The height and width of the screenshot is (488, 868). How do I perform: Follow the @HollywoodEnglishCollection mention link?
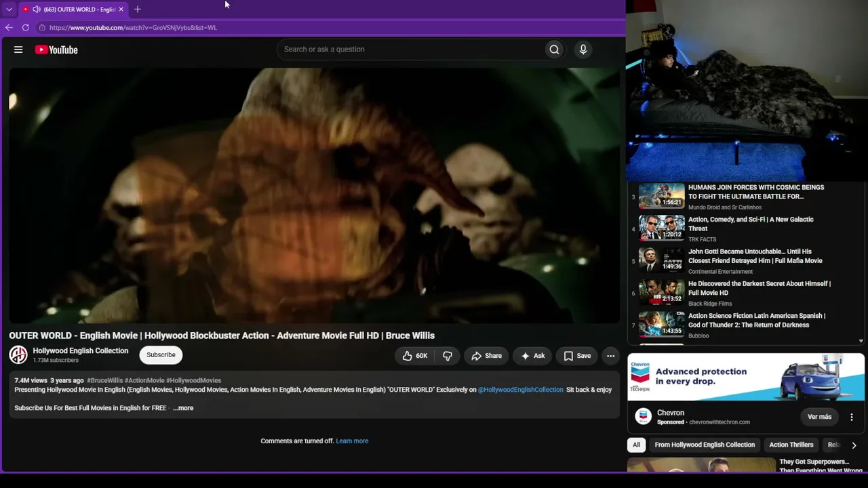521,390
